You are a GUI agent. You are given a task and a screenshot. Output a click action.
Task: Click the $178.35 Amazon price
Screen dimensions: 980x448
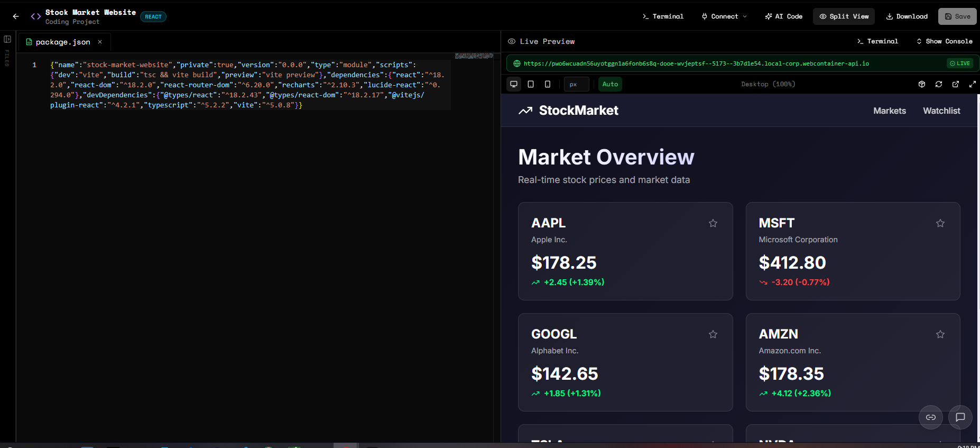pos(791,374)
